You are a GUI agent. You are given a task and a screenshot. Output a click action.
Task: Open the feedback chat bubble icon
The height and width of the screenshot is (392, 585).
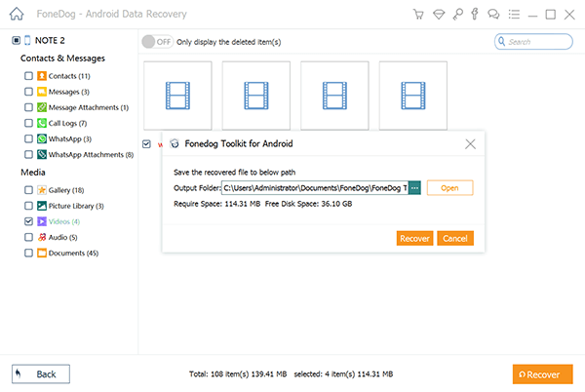point(493,15)
